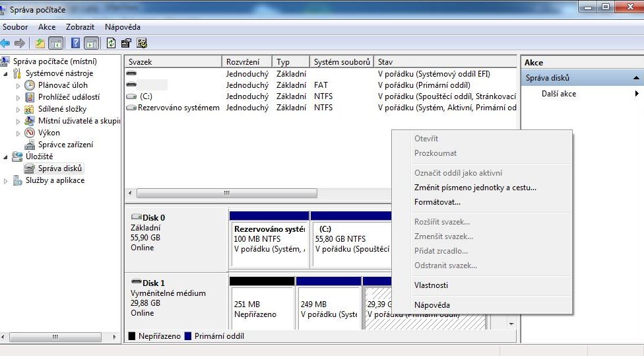The height and width of the screenshot is (356, 644).
Task: Collapse the Systémové nástroje tree node
Action: 6,74
